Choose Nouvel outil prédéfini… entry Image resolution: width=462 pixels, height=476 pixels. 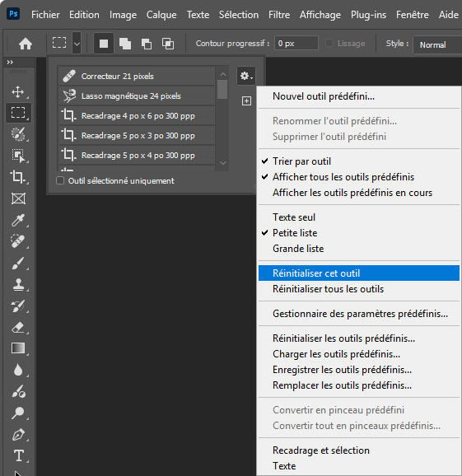(359, 96)
